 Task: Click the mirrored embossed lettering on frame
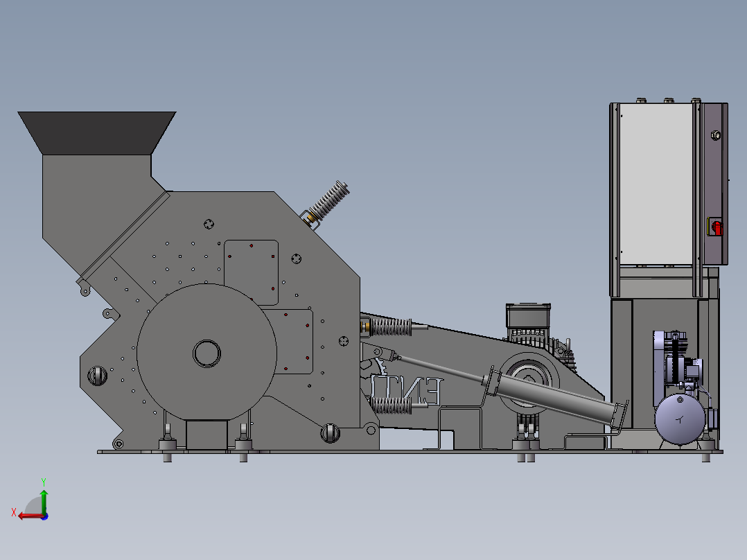point(406,391)
